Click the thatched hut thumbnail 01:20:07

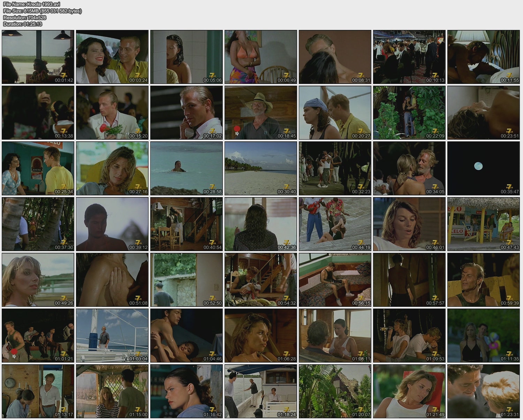click(x=335, y=391)
